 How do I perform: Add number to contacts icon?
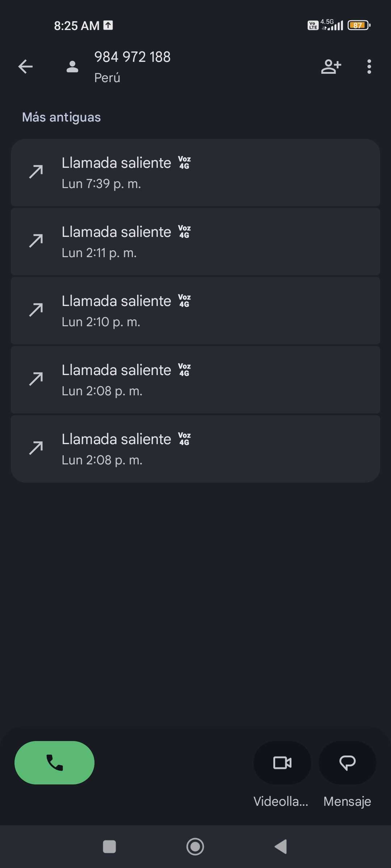pos(331,67)
